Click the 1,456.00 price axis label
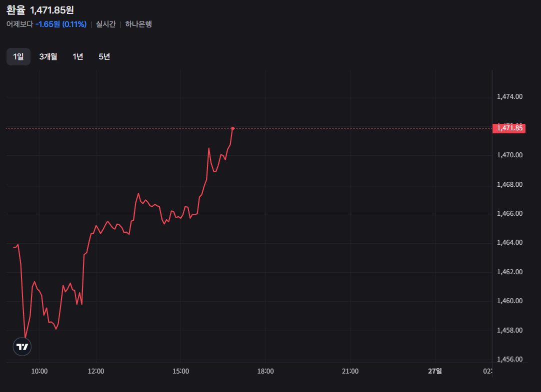Screen dimensions: 541x392 click(x=509, y=360)
